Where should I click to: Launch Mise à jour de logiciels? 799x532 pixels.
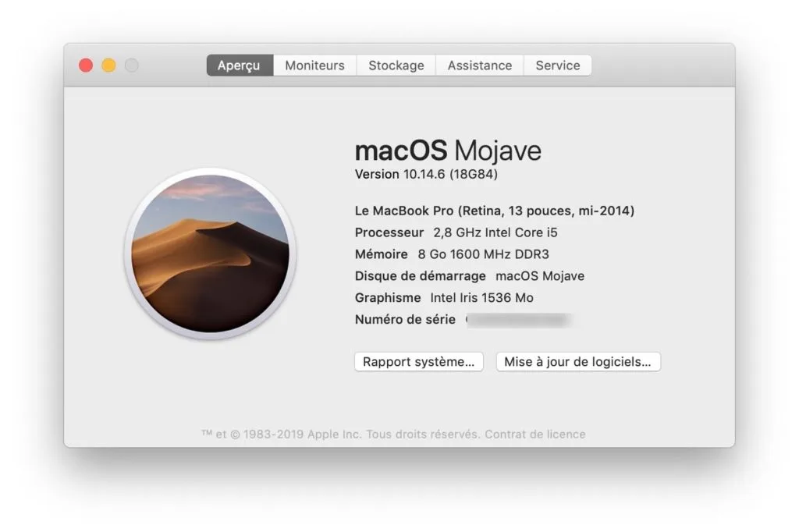(x=578, y=361)
